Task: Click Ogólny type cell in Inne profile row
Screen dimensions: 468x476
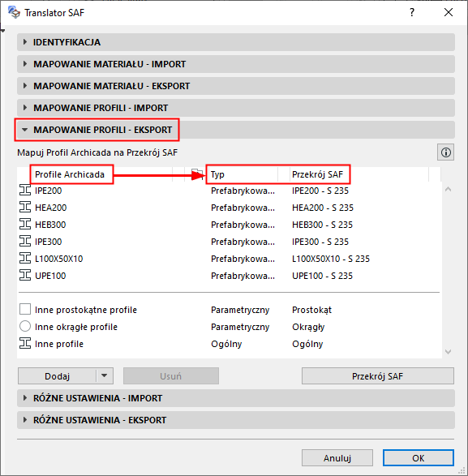Action: pos(226,344)
